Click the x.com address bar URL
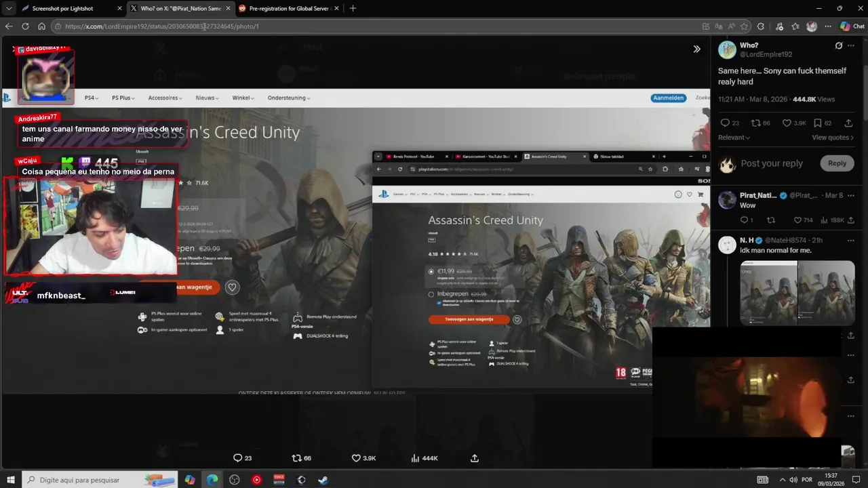The image size is (868, 488). (162, 26)
